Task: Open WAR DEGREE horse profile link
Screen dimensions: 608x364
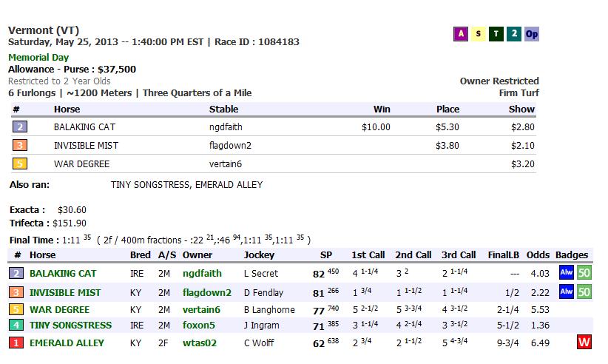Action: pyautogui.click(x=59, y=310)
